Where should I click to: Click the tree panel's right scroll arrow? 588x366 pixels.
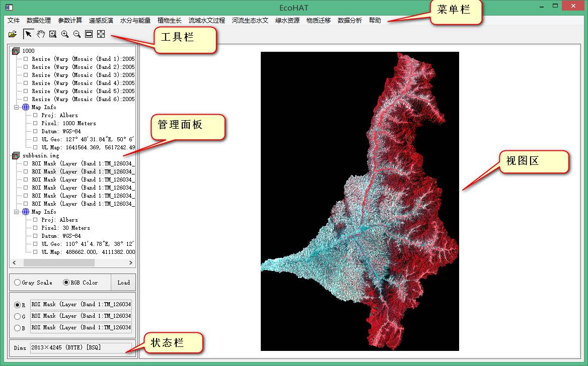pos(131,263)
